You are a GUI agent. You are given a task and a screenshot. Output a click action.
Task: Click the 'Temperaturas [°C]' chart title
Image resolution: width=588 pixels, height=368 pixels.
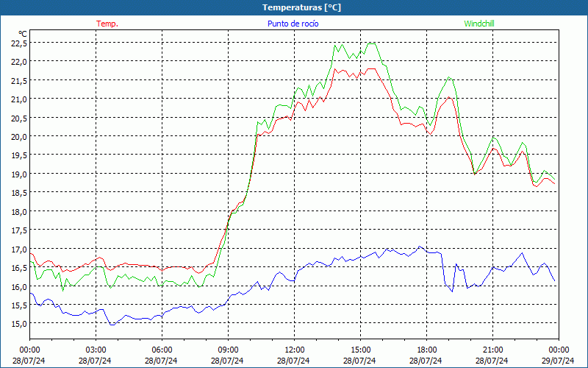point(301,7)
